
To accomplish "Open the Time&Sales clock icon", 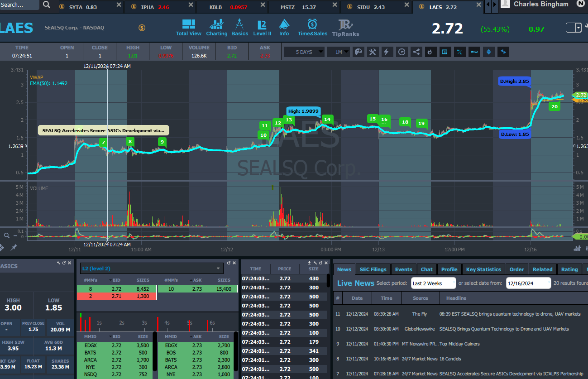I will pos(312,28).
